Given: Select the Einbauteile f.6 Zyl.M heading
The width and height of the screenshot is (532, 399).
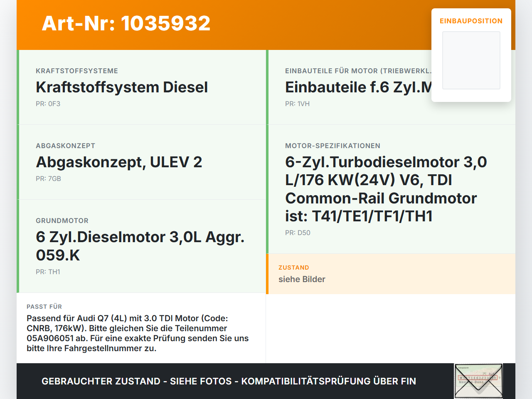Looking at the screenshot, I should (358, 87).
